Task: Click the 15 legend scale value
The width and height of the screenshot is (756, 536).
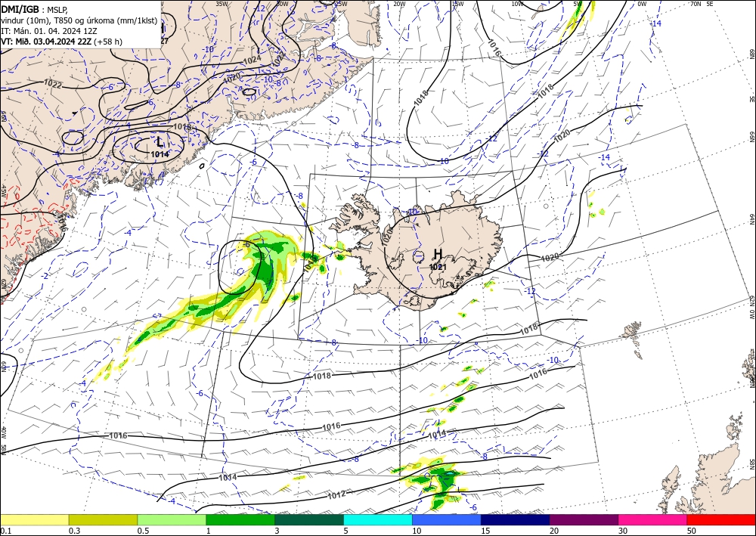Action: (485, 531)
